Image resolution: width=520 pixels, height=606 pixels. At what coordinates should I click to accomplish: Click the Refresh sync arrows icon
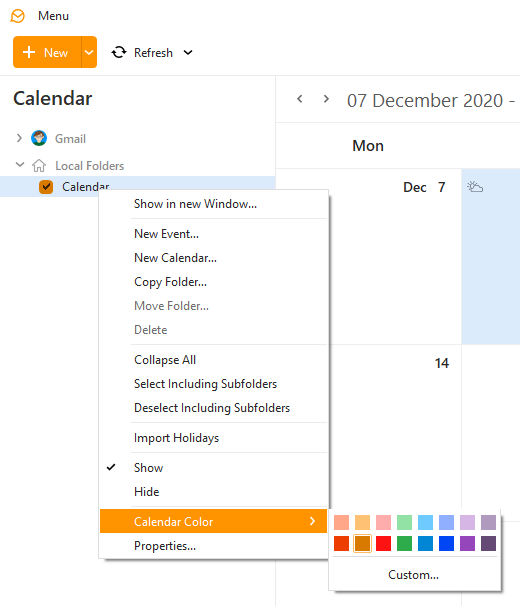click(119, 52)
